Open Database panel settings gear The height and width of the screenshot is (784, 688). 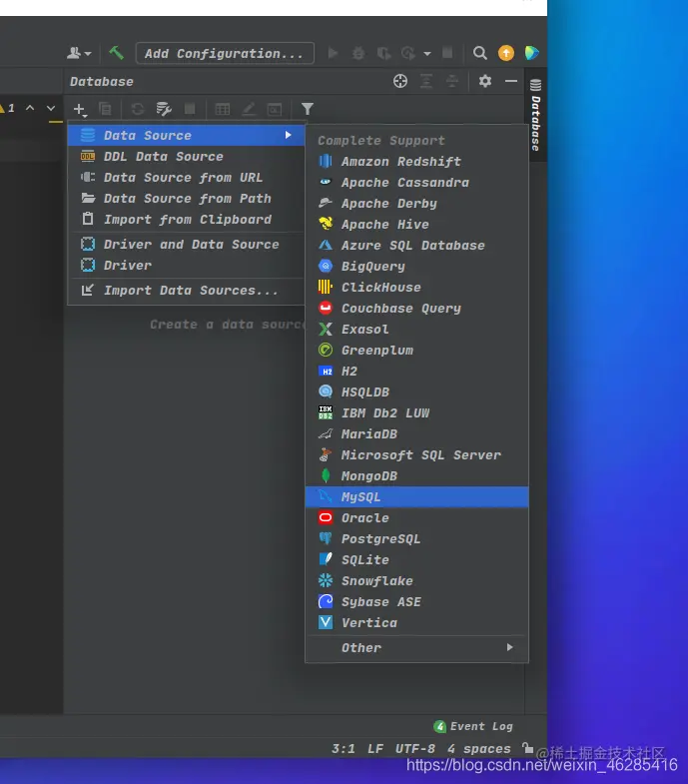coord(485,81)
